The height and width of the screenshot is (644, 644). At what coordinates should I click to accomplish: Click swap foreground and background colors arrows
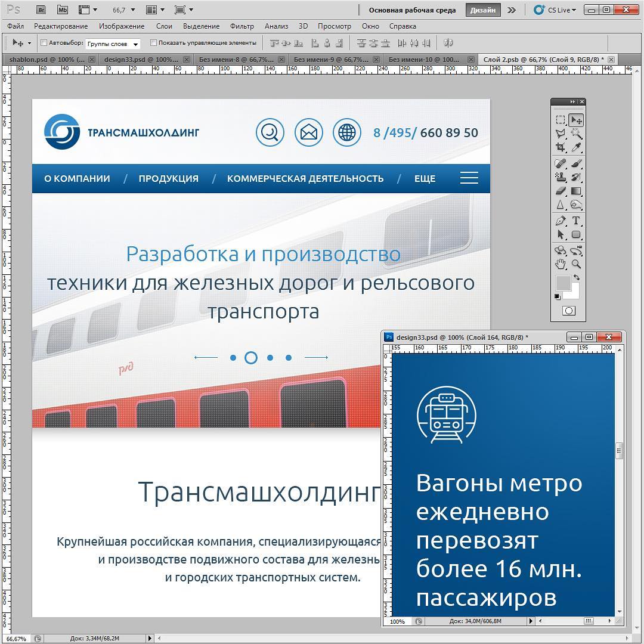tap(577, 277)
